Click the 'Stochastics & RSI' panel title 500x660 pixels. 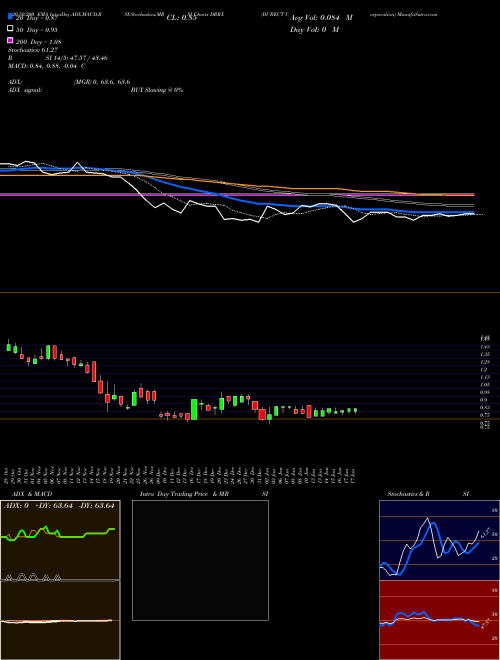(x=428, y=494)
